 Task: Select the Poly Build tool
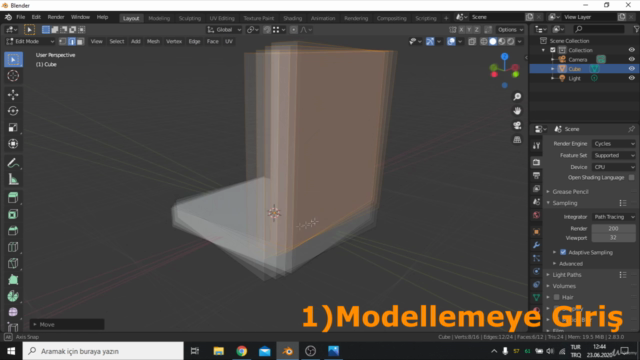pyautogui.click(x=13, y=280)
